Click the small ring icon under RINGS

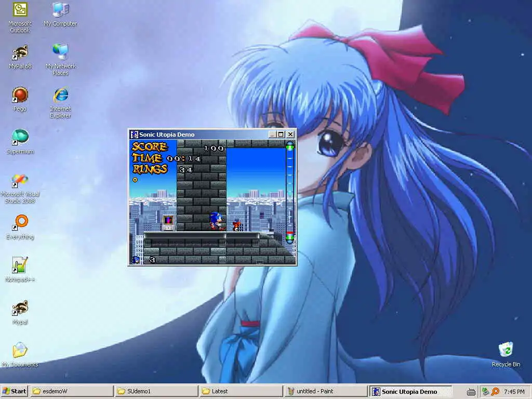pyautogui.click(x=135, y=180)
